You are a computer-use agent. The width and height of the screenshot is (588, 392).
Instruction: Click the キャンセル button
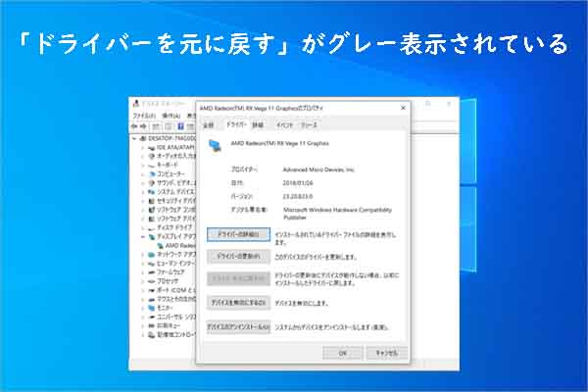tap(387, 353)
